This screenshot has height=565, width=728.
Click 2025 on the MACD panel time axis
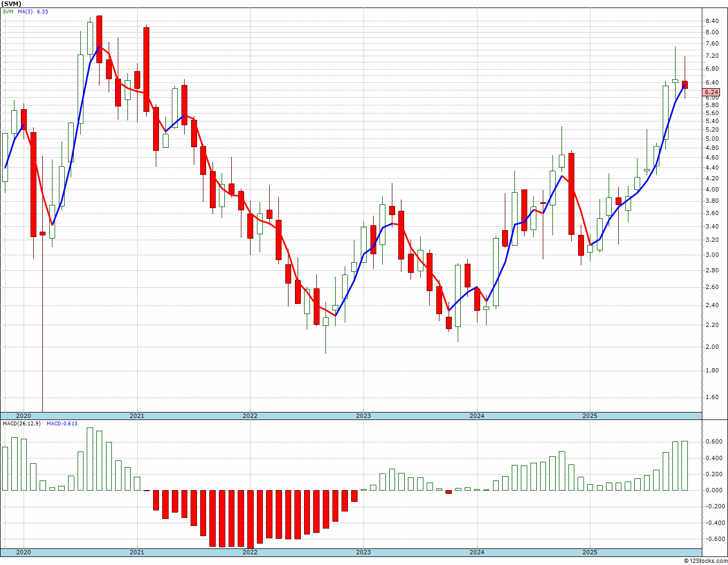point(590,552)
